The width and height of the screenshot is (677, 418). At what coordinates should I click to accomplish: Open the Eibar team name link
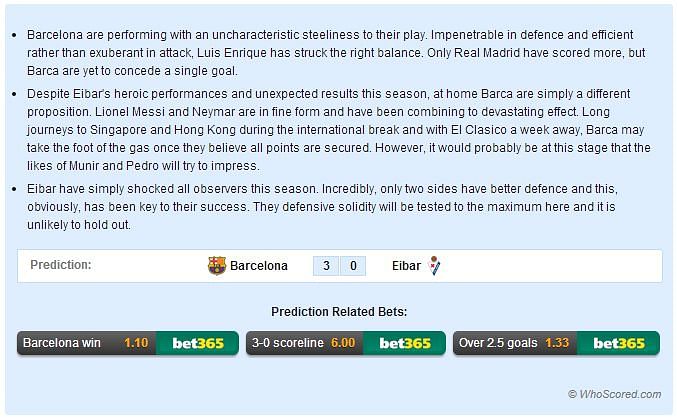[406, 266]
